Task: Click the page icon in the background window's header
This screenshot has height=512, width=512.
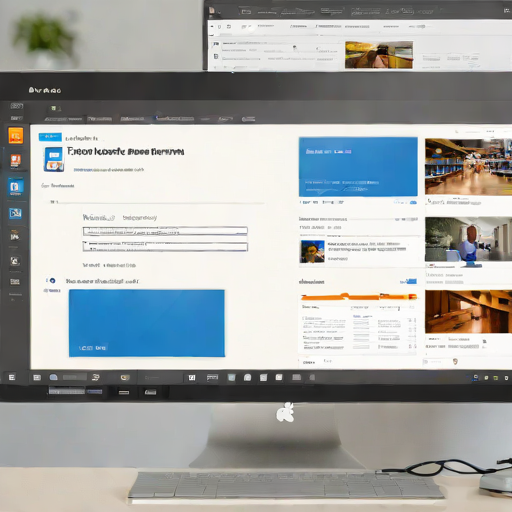Action: [212, 10]
